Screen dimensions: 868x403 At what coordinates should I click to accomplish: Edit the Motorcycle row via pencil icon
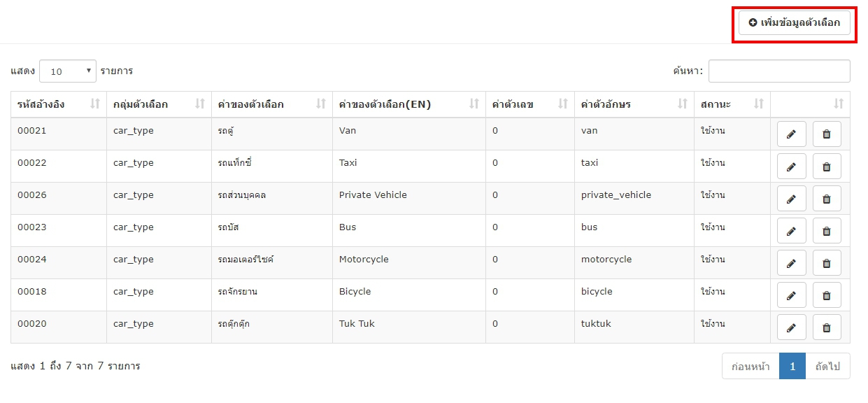point(792,263)
